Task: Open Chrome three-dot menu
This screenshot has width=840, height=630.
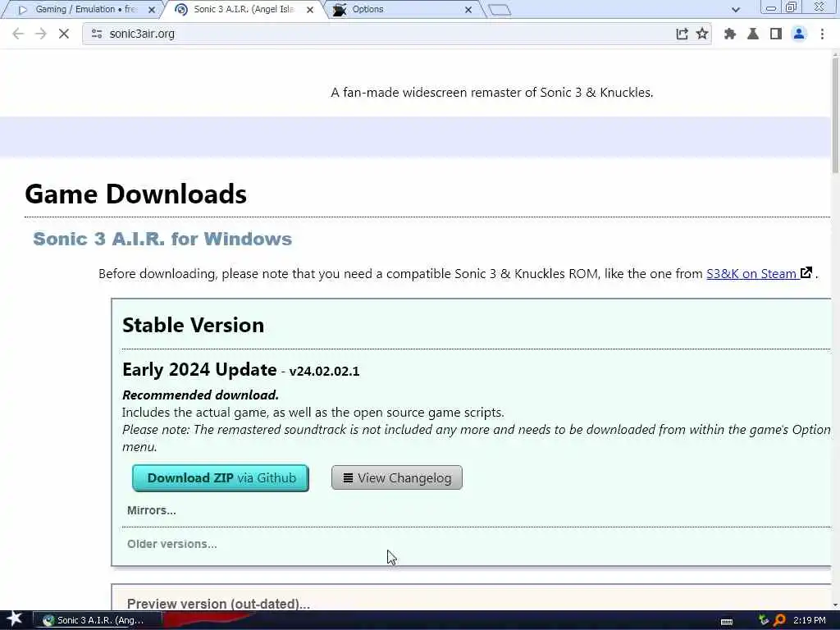Action: click(822, 34)
